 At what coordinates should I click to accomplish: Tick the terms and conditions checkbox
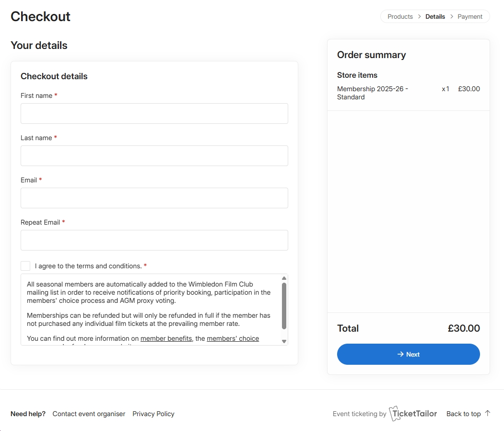[x=25, y=266]
